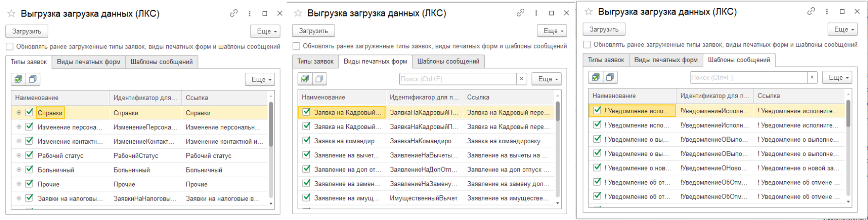Image resolution: width=868 pixels, height=220 pixels.
Task: Uncheck the Больничный row checkbox
Action: click(29, 169)
